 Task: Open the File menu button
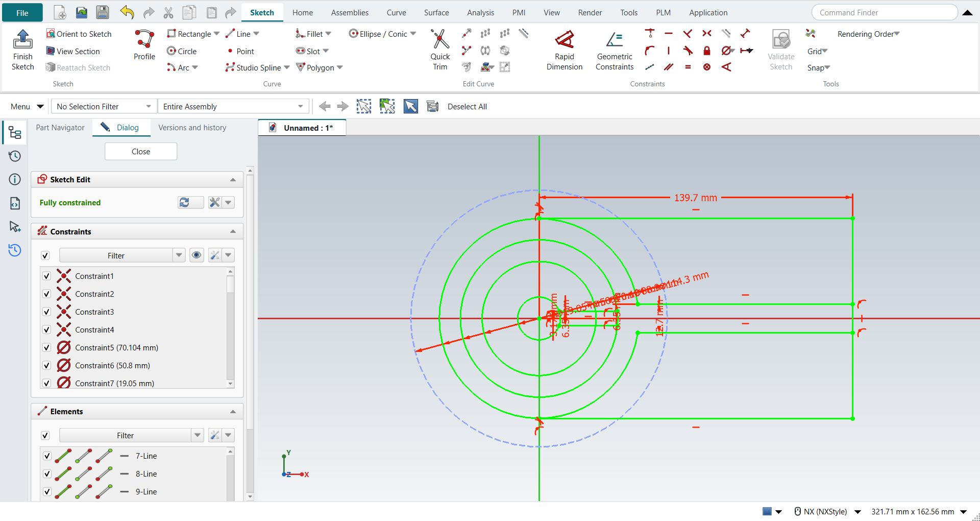point(22,13)
